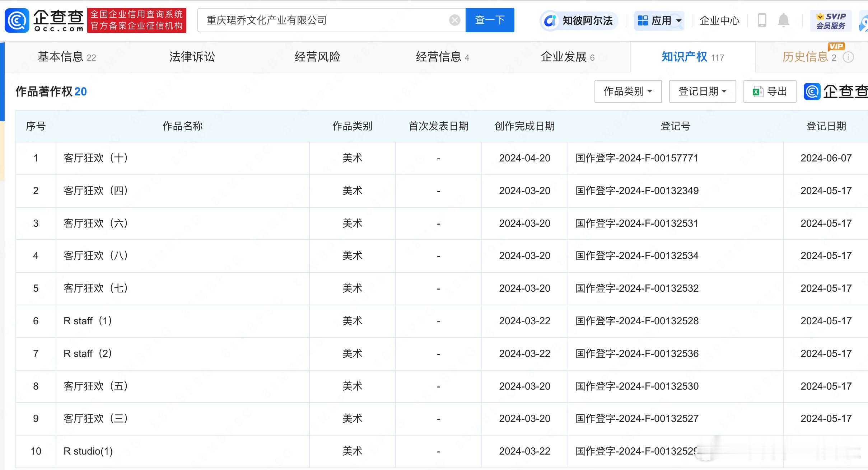Click creation date 2024-04-20
The image size is (868, 470).
click(x=524, y=158)
